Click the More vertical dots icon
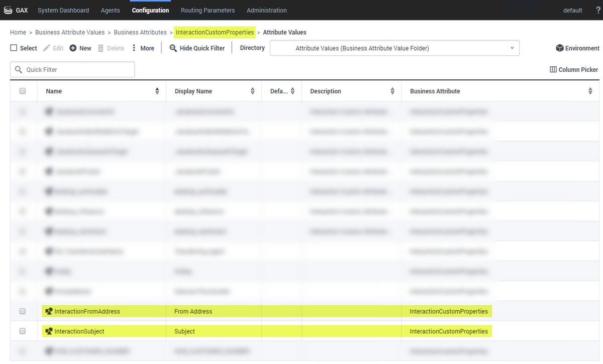 point(134,48)
